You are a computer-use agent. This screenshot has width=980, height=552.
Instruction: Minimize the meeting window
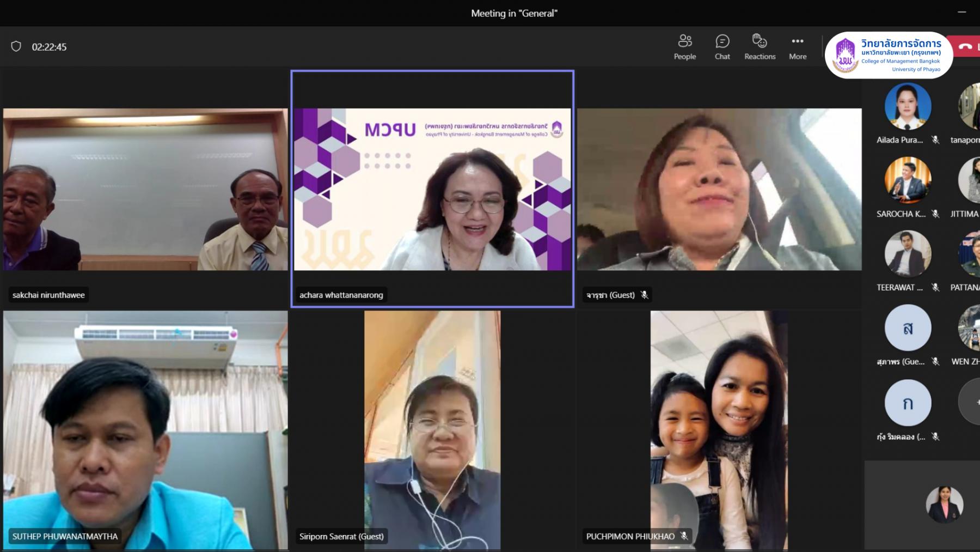962,12
